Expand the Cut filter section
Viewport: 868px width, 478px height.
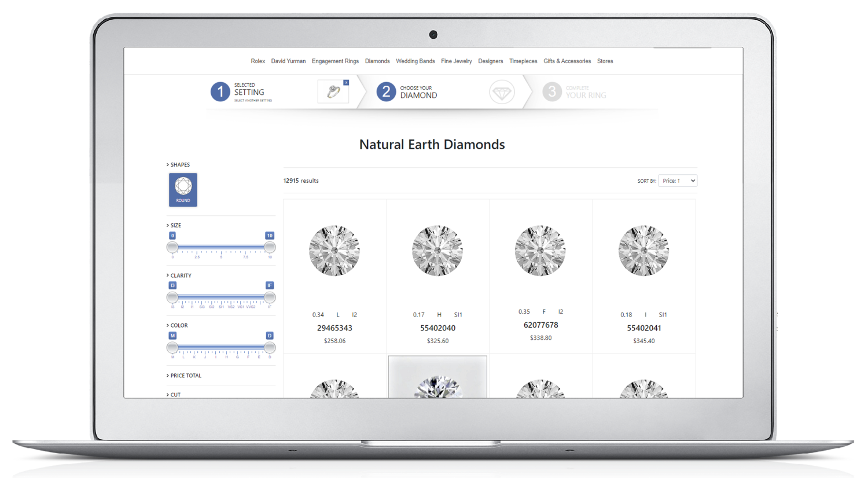174,395
